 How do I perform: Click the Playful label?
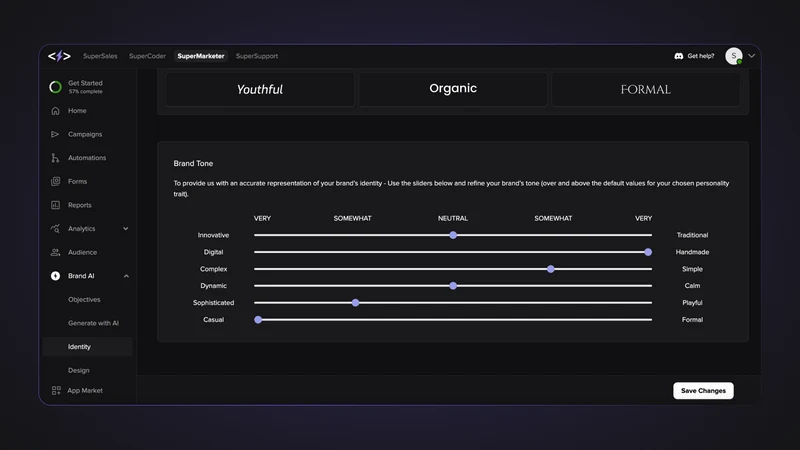click(692, 303)
